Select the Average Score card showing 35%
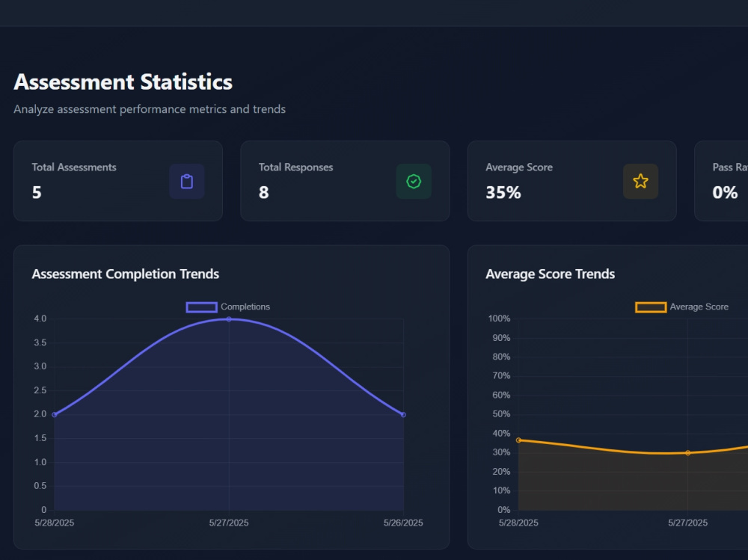The width and height of the screenshot is (748, 560). 571,181
